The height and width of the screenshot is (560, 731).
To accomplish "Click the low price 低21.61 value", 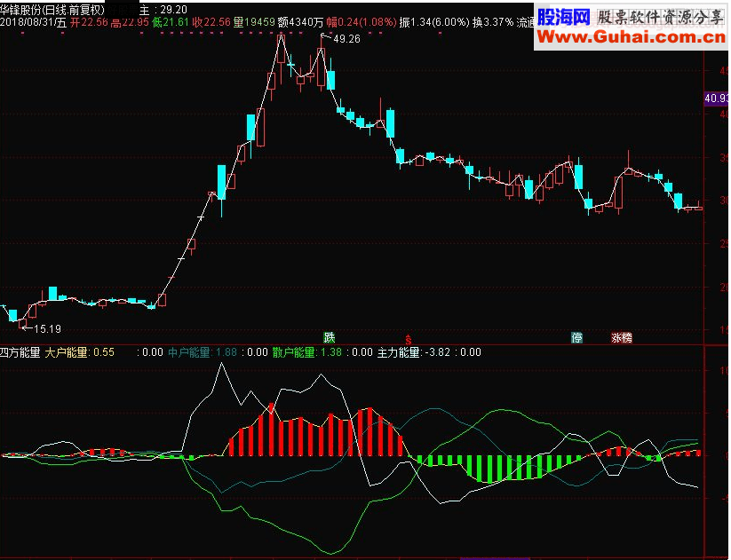I will (x=171, y=22).
